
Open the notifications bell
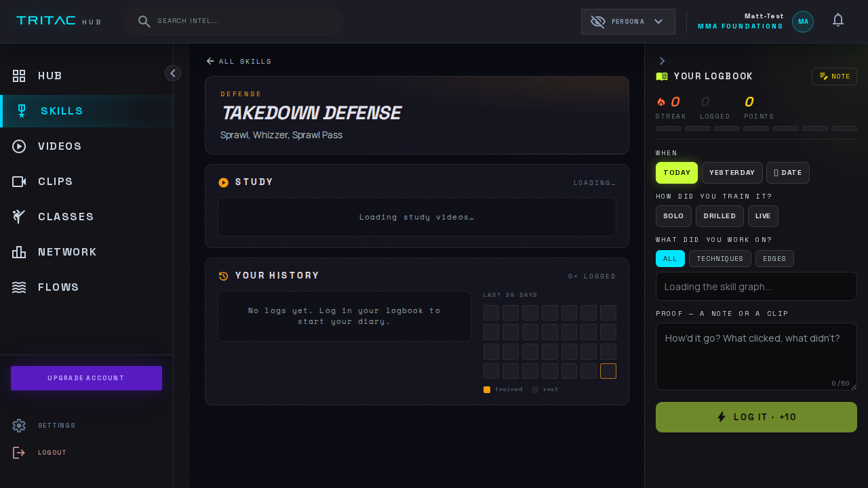838,20
